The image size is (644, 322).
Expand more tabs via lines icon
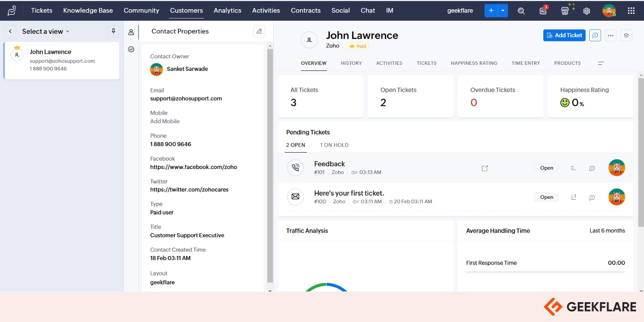(x=601, y=63)
